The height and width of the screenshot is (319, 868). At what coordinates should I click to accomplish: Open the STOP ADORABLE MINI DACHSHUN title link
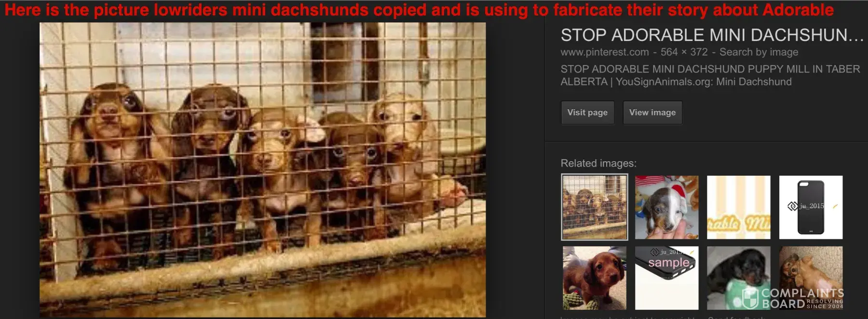pyautogui.click(x=712, y=35)
